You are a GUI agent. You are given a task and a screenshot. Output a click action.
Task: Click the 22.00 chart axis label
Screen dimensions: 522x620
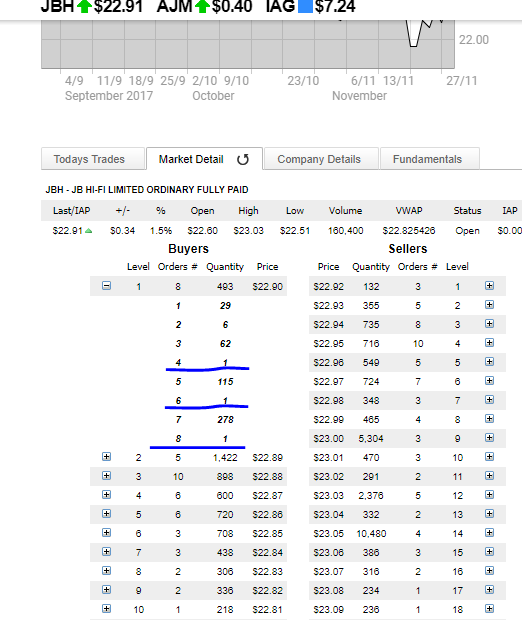click(x=474, y=40)
